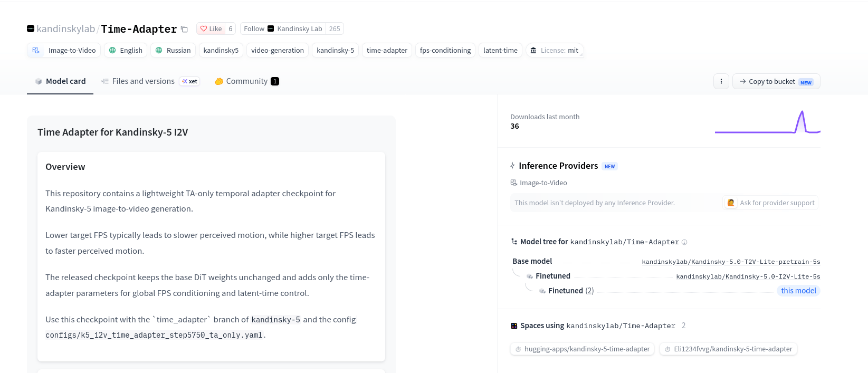The image size is (868, 373).
Task: Open the kandinskylab organization avatar icon
Action: (31, 28)
